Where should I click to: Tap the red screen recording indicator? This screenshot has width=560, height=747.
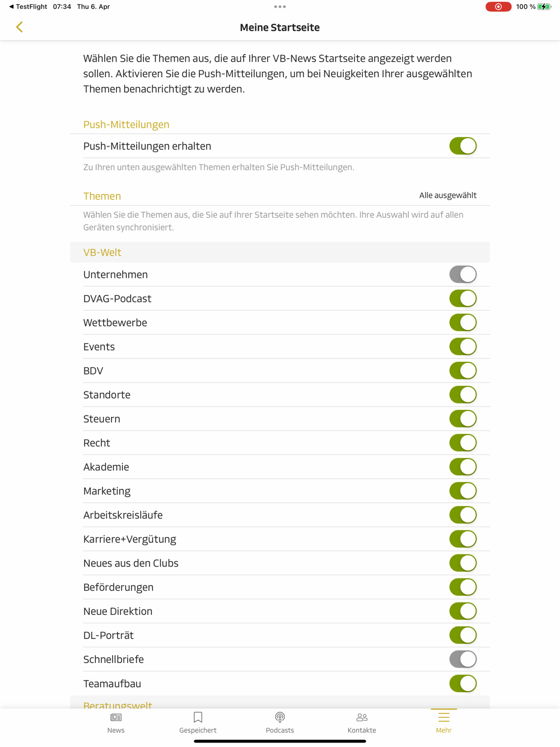498,7
